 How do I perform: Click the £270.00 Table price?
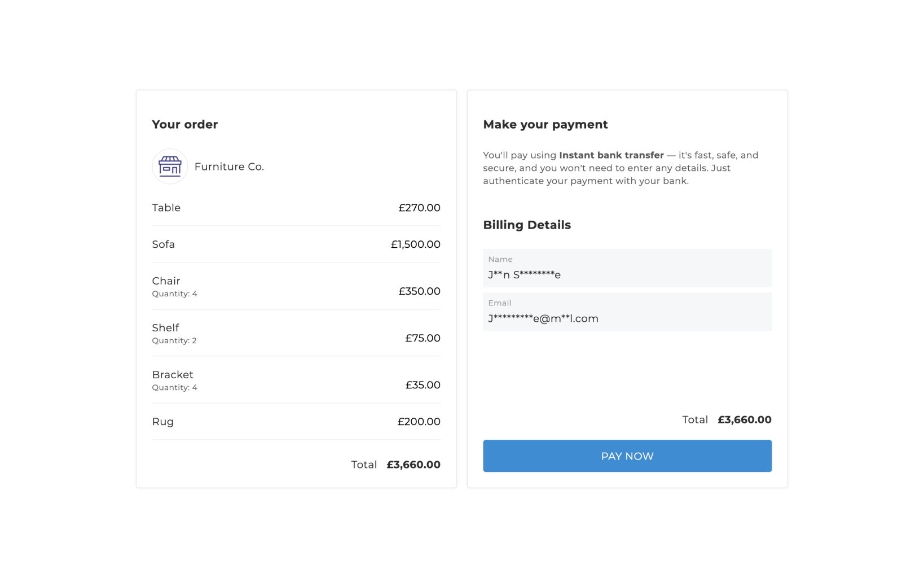tap(419, 208)
